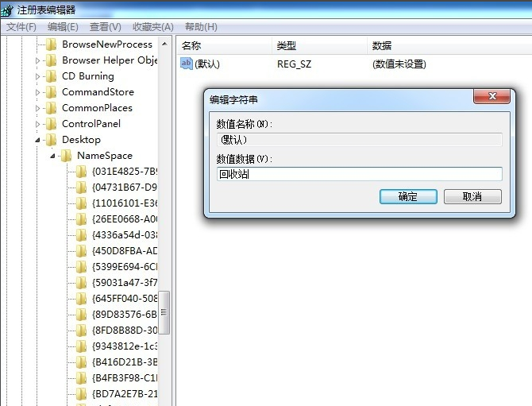Click the tree scrollbar up arrow
This screenshot has width=532, height=406.
tap(164, 44)
